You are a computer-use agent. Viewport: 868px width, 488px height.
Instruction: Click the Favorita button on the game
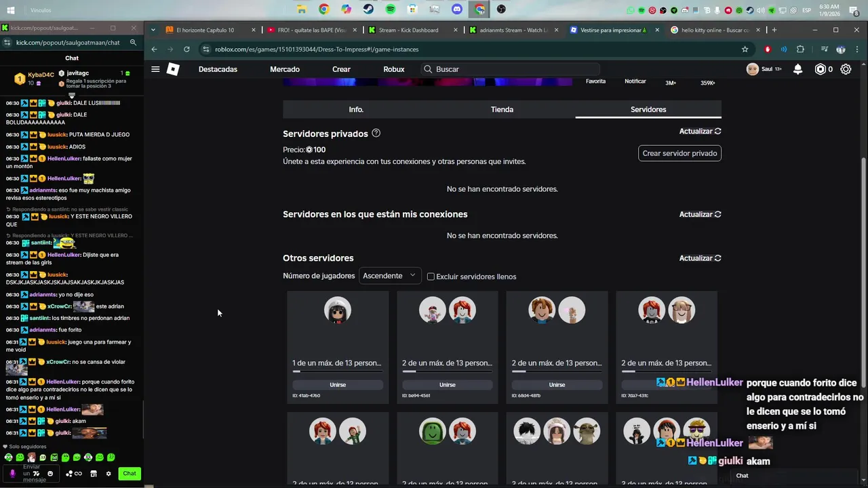595,81
